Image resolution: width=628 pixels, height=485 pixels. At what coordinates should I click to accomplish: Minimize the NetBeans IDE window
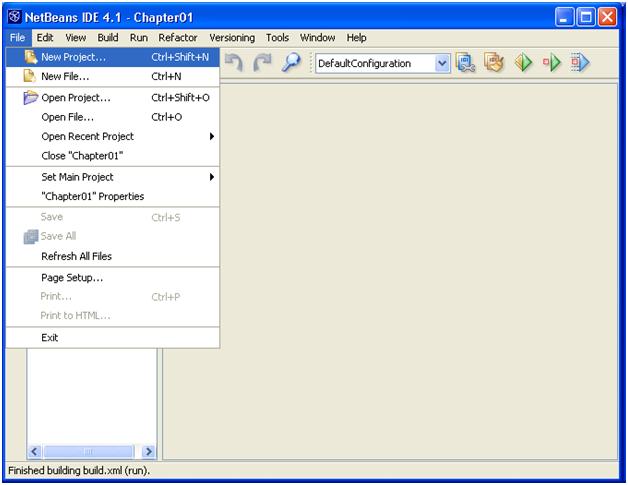coord(564,17)
